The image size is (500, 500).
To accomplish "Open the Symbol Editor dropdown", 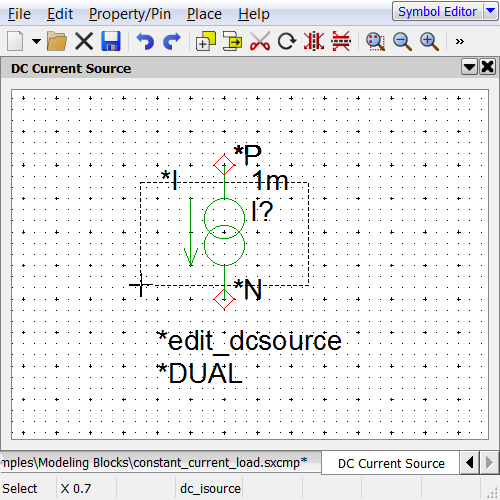I will pyautogui.click(x=491, y=11).
